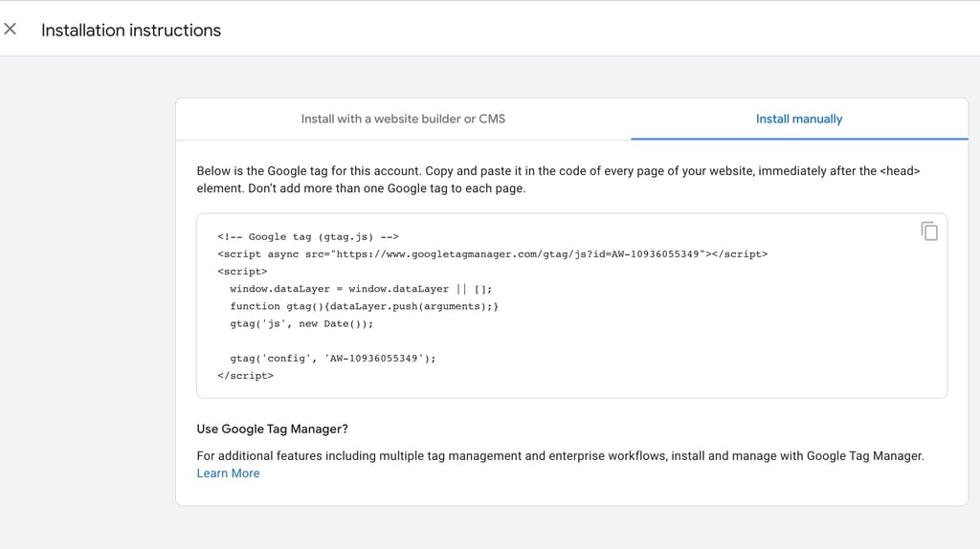Click the 'For additional features' paragraph text
This screenshot has height=549, width=980.
click(560, 456)
